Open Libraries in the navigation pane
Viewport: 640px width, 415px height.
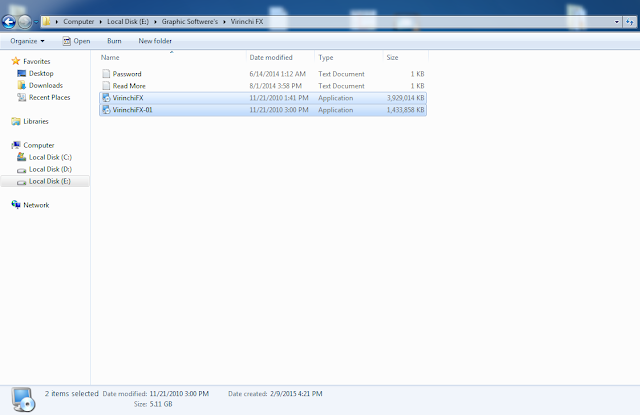click(x=36, y=121)
